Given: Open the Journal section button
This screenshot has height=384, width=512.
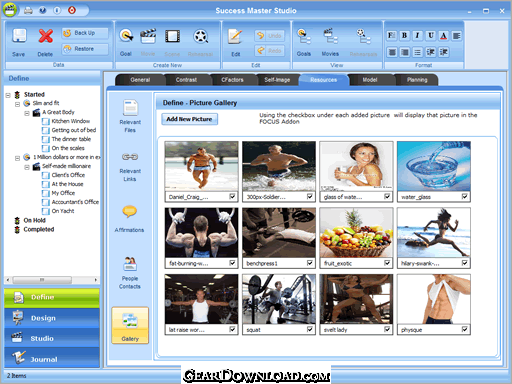Looking at the screenshot, I should pos(52,358).
